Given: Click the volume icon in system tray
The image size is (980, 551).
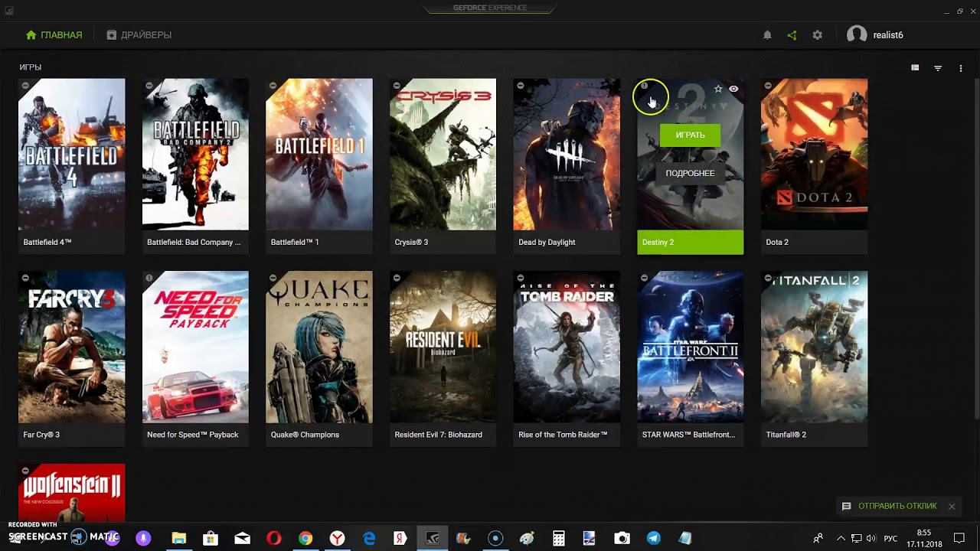Looking at the screenshot, I should (x=871, y=539).
